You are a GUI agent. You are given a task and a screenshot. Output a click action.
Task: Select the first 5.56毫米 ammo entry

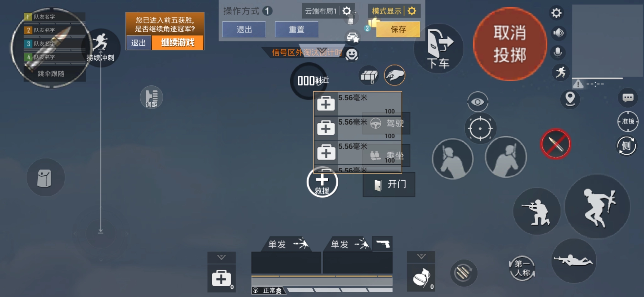point(358,104)
